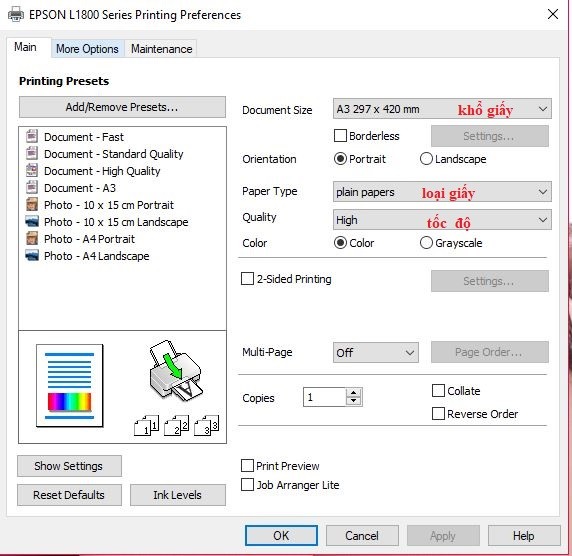Select the Document - A3 preset text

pos(80,188)
